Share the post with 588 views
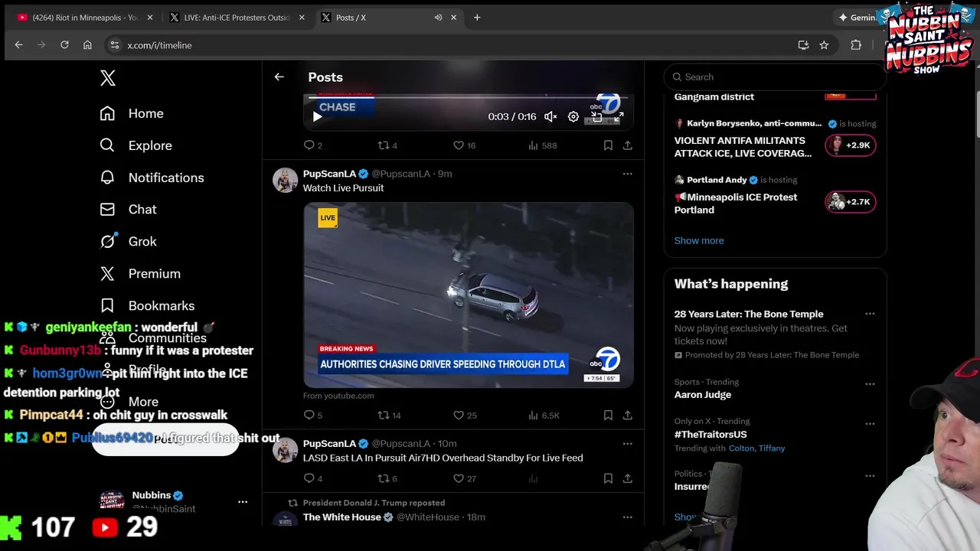The width and height of the screenshot is (980, 551). pos(628,145)
